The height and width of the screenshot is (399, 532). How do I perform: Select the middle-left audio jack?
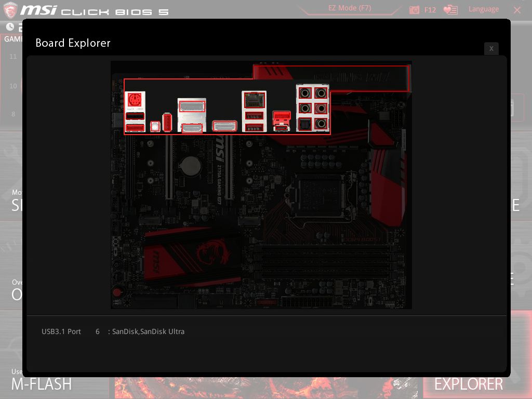[304, 109]
